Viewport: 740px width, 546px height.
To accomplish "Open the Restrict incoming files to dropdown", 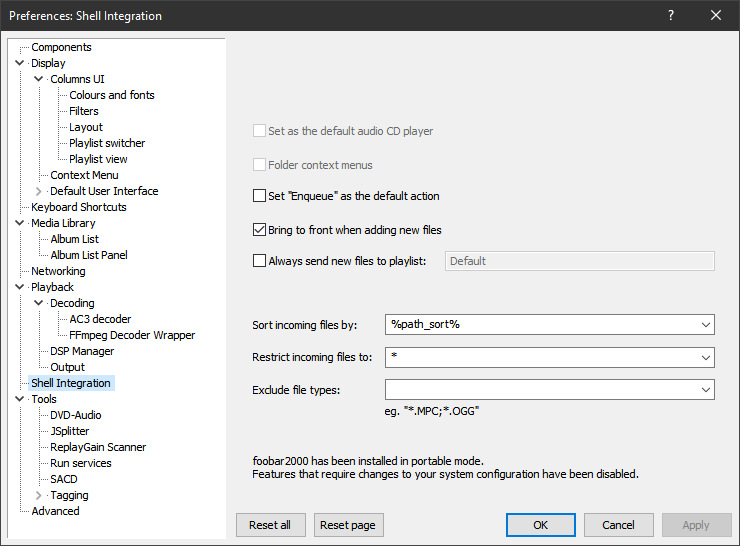I will click(x=706, y=357).
